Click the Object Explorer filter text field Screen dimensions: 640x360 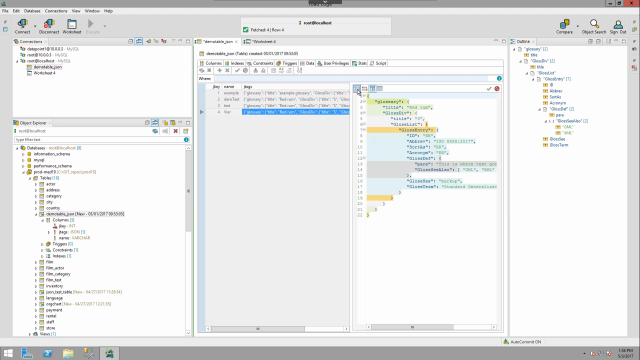[x=98, y=140]
